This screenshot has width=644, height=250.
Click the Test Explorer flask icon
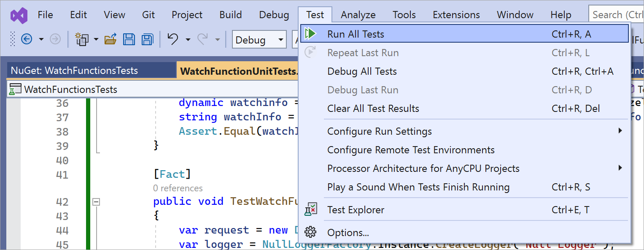coord(311,210)
